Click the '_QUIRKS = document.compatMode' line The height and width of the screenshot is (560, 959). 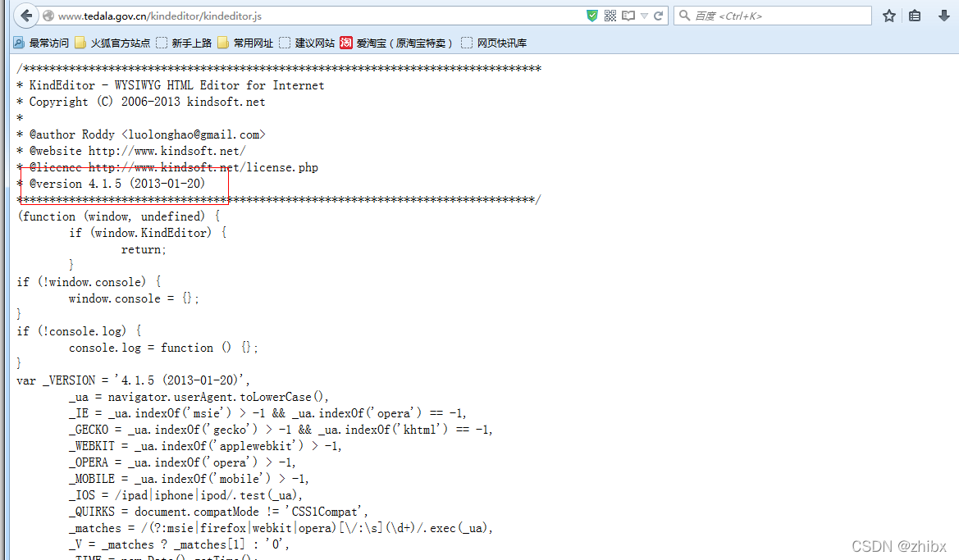pos(218,511)
